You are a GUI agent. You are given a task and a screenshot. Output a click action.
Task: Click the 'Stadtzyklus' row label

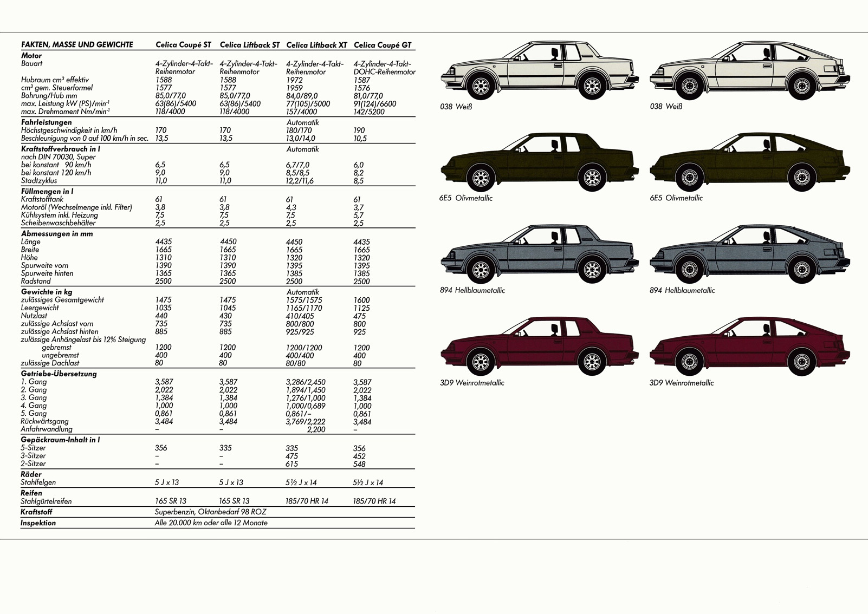click(40, 180)
